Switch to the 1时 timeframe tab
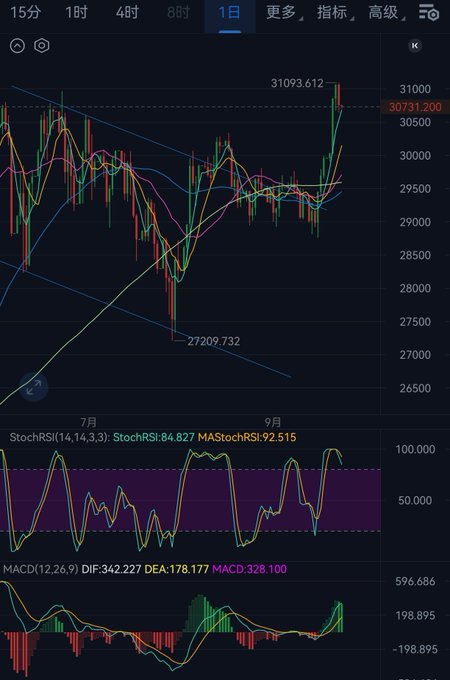This screenshot has height=680, width=450. coord(77,13)
